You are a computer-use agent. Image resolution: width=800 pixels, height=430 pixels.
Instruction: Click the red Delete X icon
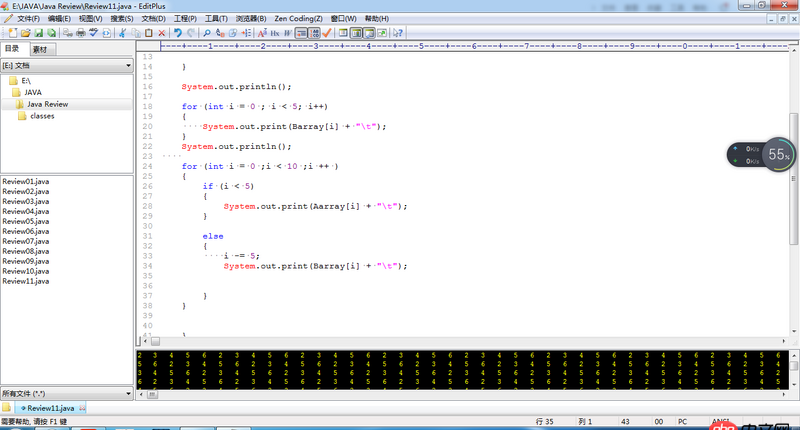pyautogui.click(x=162, y=33)
